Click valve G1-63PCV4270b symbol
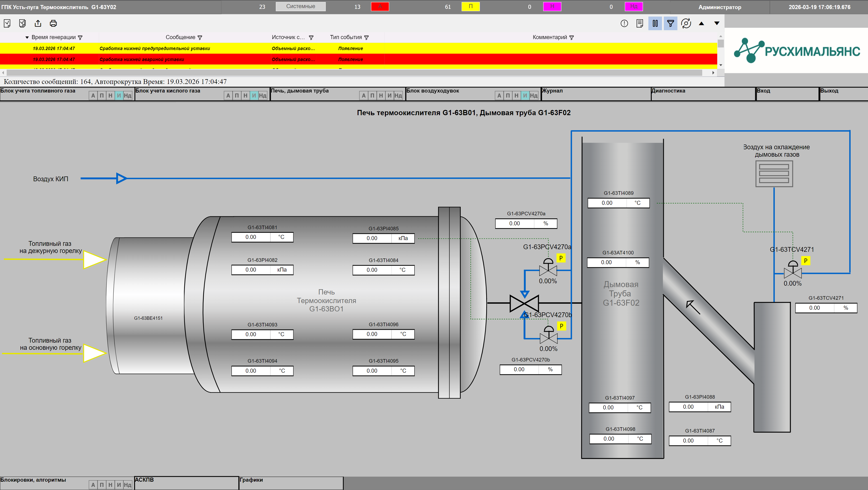 [549, 335]
